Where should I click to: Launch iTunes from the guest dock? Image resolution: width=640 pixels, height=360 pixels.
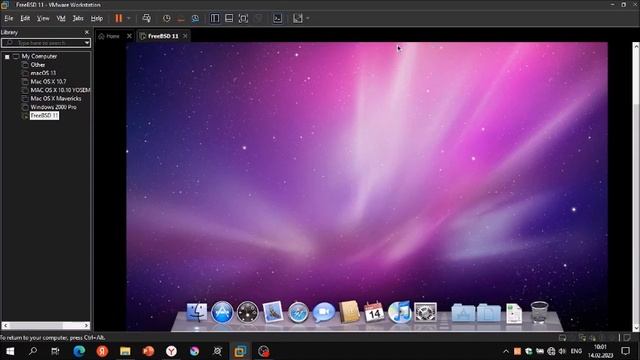click(399, 312)
